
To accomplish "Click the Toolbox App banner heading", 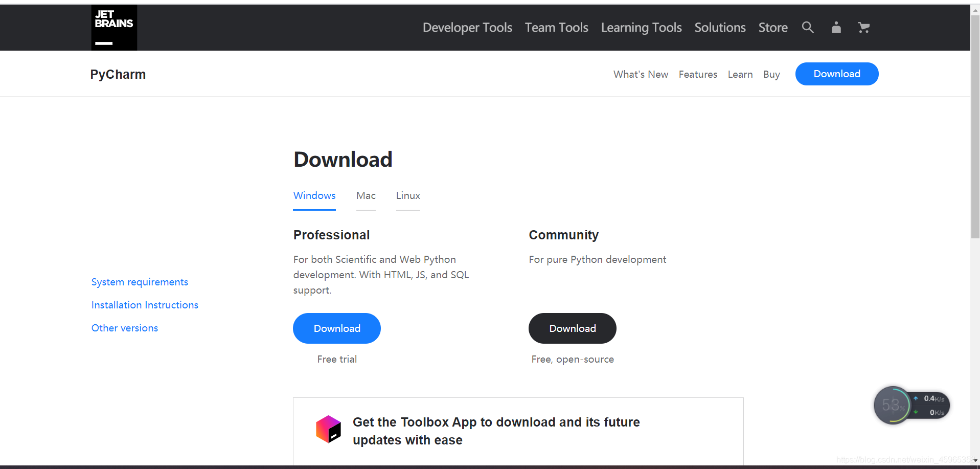I will tap(496, 431).
